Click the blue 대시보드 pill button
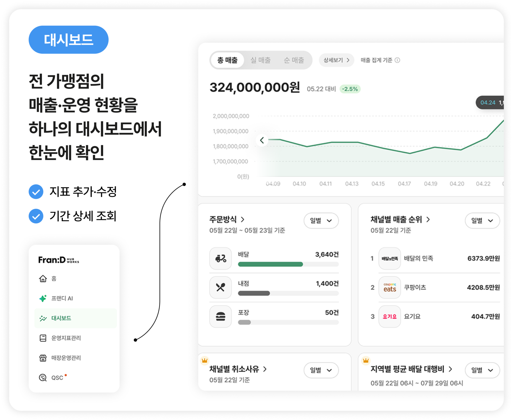 click(x=69, y=40)
